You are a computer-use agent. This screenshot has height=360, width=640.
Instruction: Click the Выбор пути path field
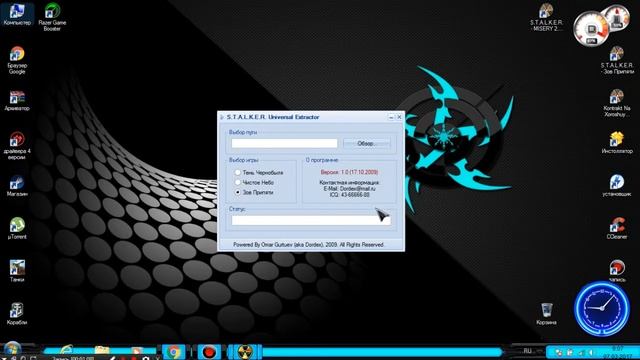coord(284,143)
